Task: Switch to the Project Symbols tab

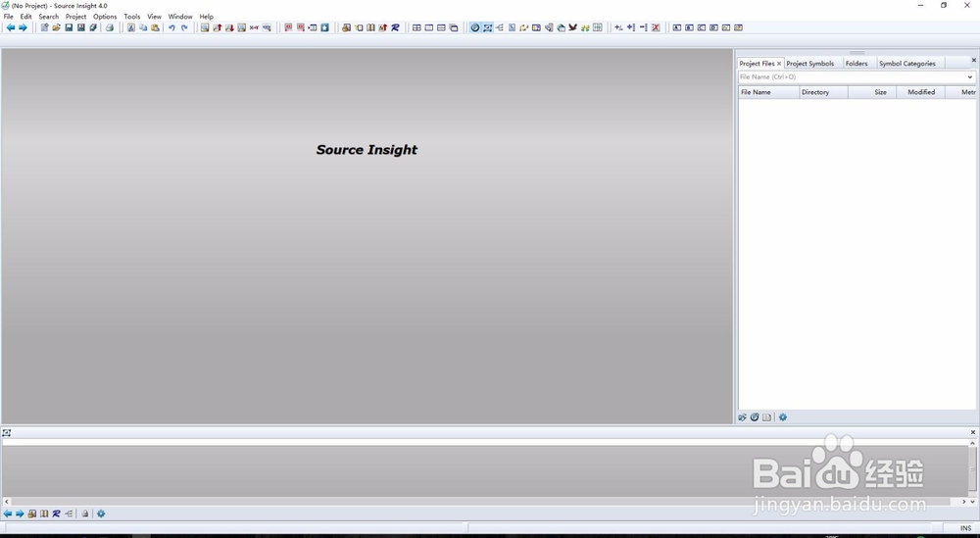Action: [810, 63]
